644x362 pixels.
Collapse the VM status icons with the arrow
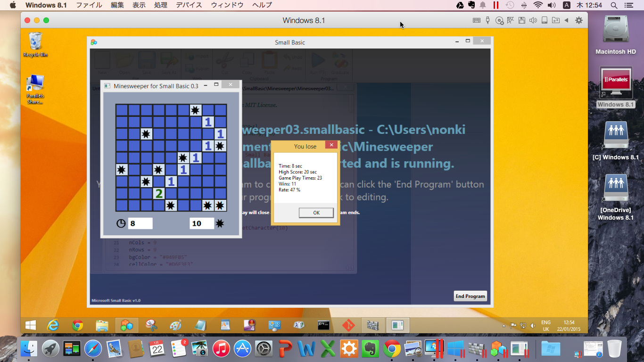pyautogui.click(x=566, y=20)
